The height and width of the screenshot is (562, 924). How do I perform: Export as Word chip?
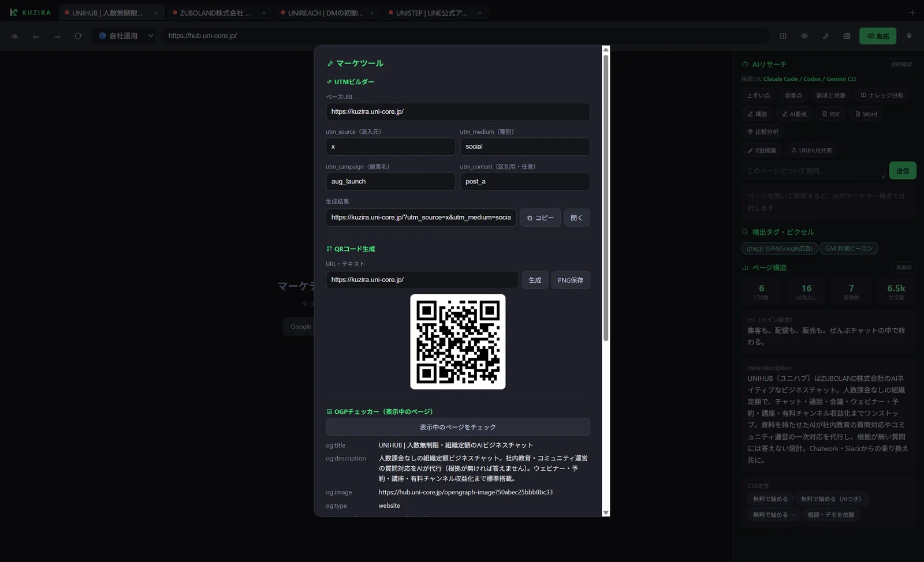866,114
